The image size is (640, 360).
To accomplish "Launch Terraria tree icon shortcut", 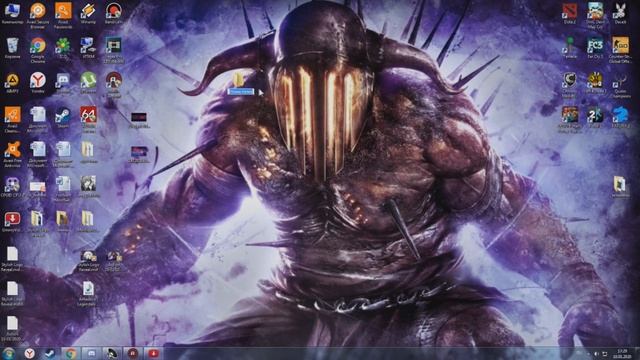I will point(569,48).
